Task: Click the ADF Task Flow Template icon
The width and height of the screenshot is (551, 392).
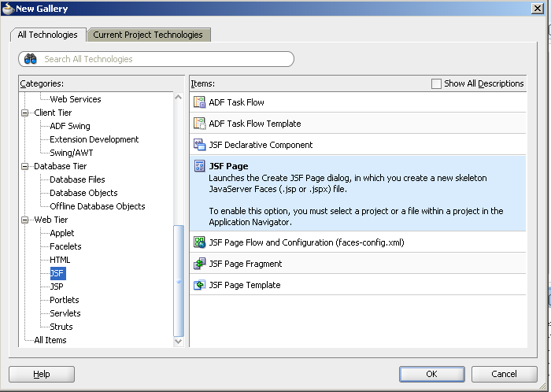Action: (x=200, y=124)
